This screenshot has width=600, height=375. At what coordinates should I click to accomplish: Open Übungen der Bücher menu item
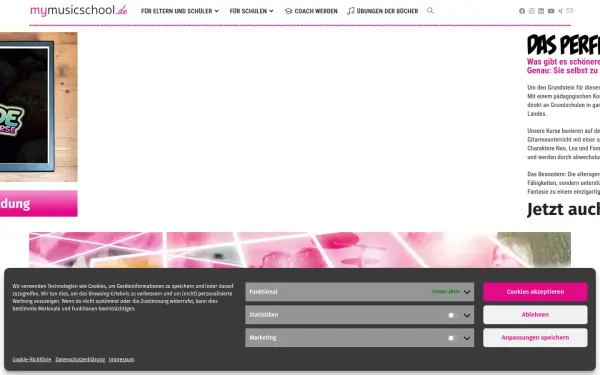pyautogui.click(x=383, y=11)
